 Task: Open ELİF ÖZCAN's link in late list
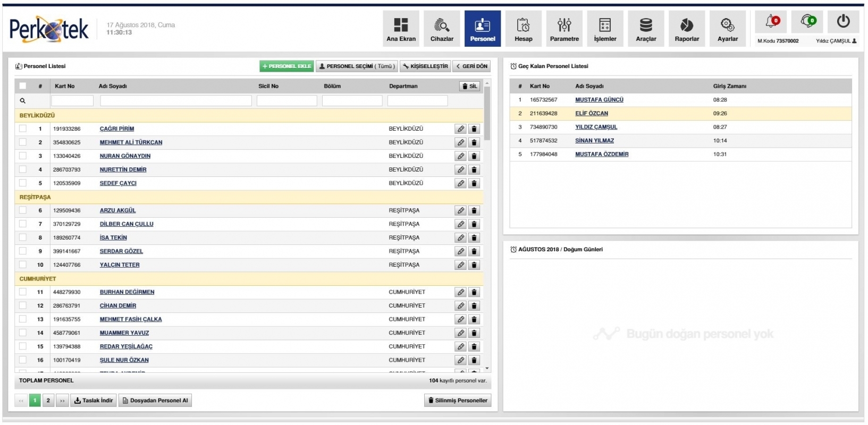pyautogui.click(x=591, y=114)
